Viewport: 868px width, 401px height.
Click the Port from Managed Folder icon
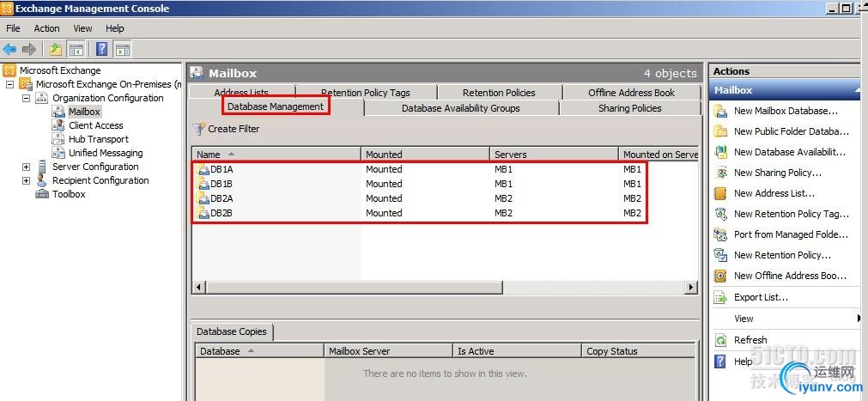click(x=720, y=234)
